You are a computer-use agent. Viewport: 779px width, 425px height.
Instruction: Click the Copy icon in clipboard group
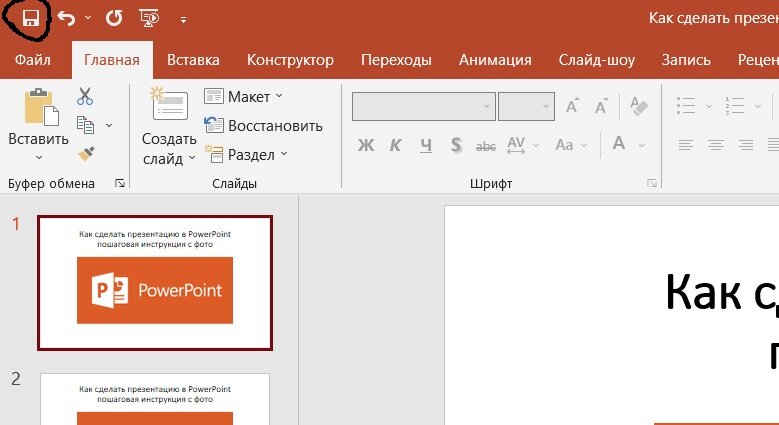[x=85, y=125]
